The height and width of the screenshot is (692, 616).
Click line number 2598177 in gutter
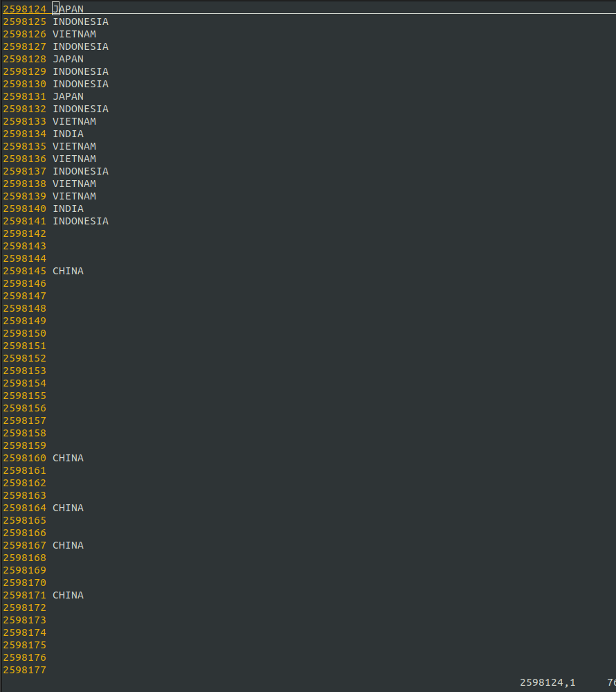click(x=24, y=670)
